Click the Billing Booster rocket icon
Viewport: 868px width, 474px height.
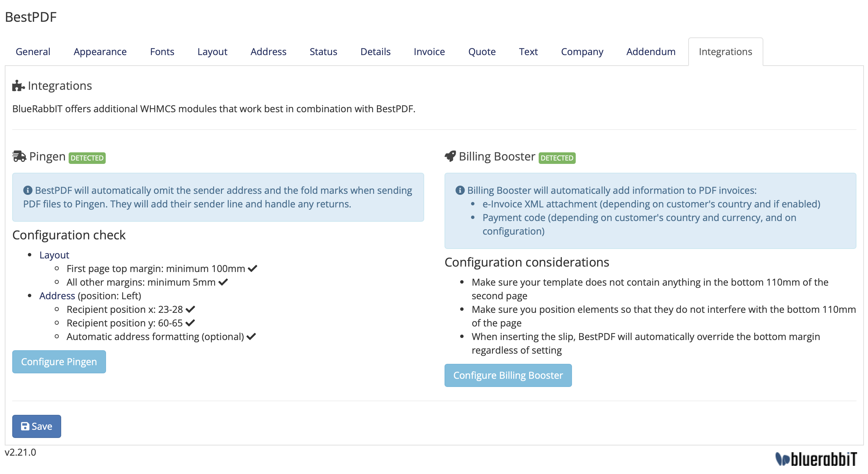pos(450,156)
